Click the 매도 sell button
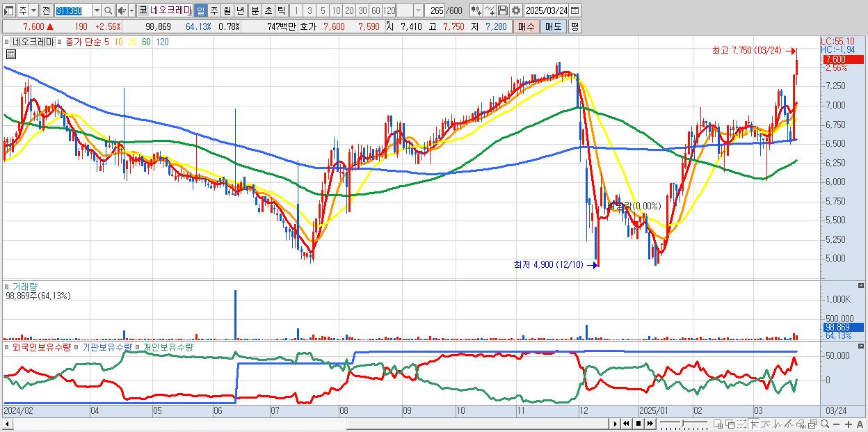868x432 pixels. coord(553,26)
